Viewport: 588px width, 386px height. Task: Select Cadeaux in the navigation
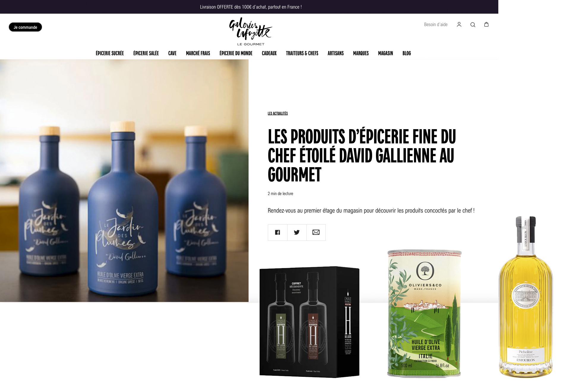pyautogui.click(x=269, y=53)
